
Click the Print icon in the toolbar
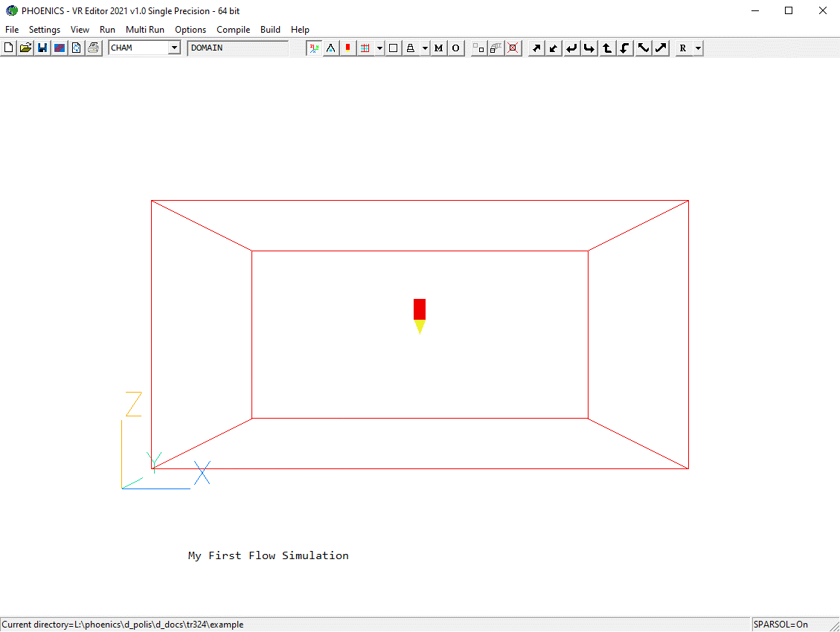[93, 48]
